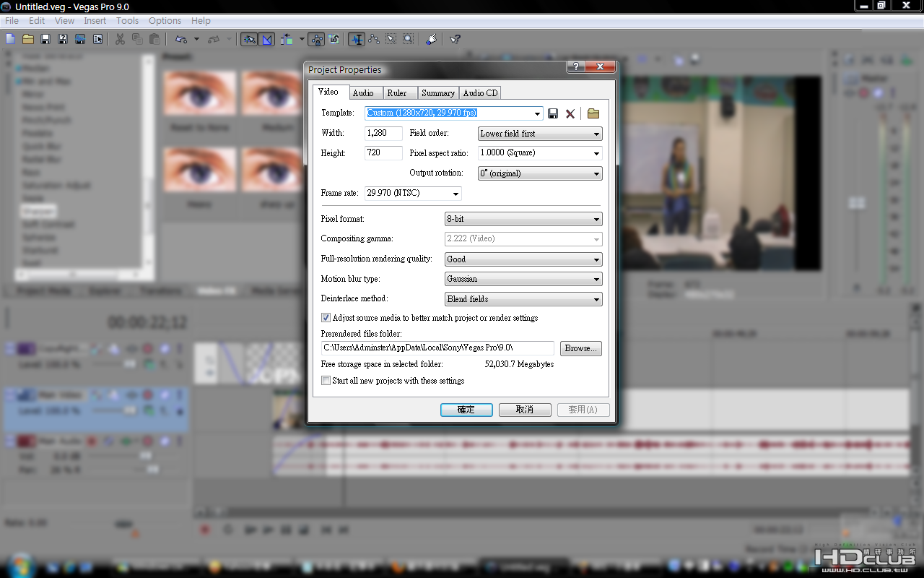Expand the Deinterlace method dropdown
This screenshot has width=924, height=578.
point(523,299)
